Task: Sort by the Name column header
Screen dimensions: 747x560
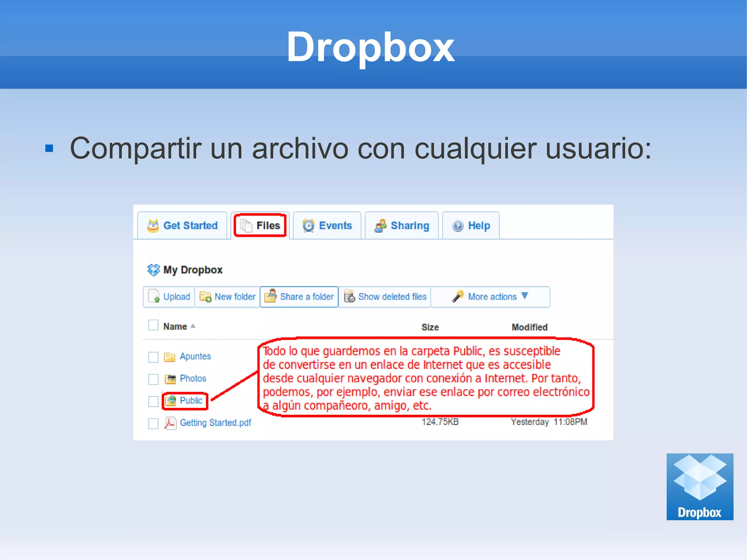Action: click(175, 327)
